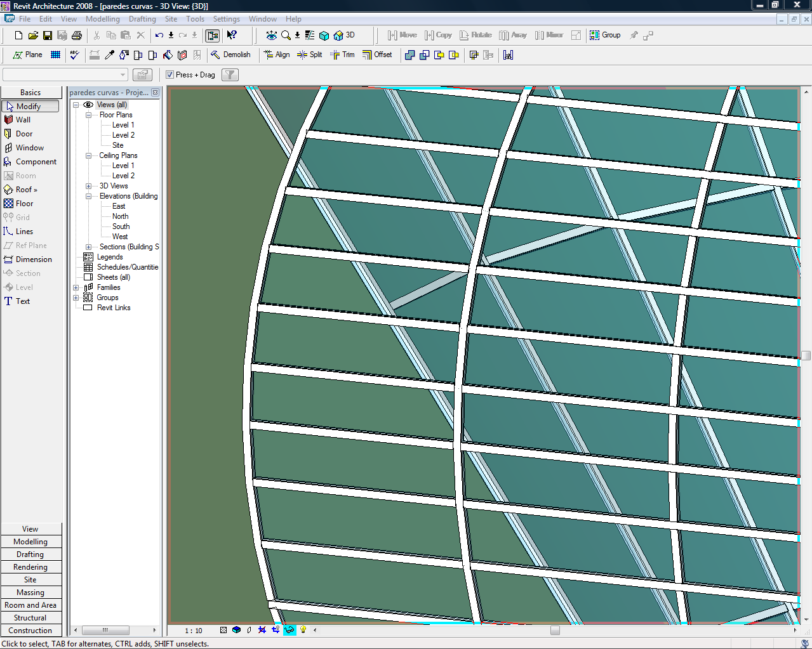This screenshot has width=812, height=649.
Task: Collapse the Floor Plans tree node
Action: click(88, 115)
